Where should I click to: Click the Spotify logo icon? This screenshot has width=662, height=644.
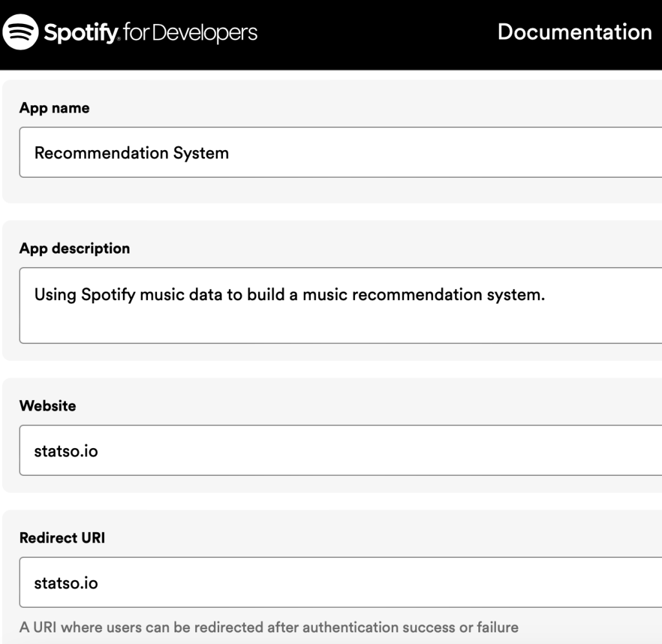(20, 32)
